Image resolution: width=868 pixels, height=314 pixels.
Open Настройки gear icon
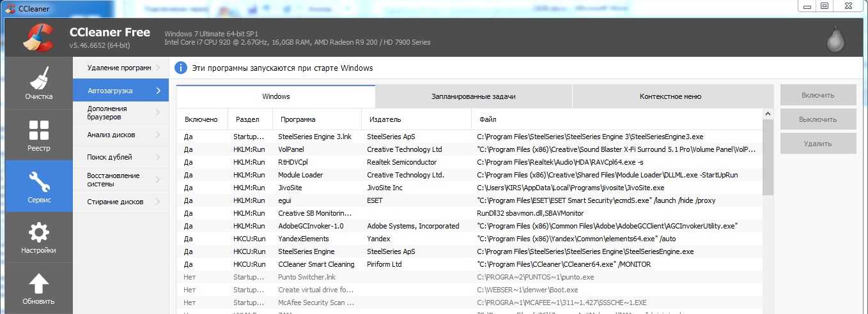(x=38, y=232)
